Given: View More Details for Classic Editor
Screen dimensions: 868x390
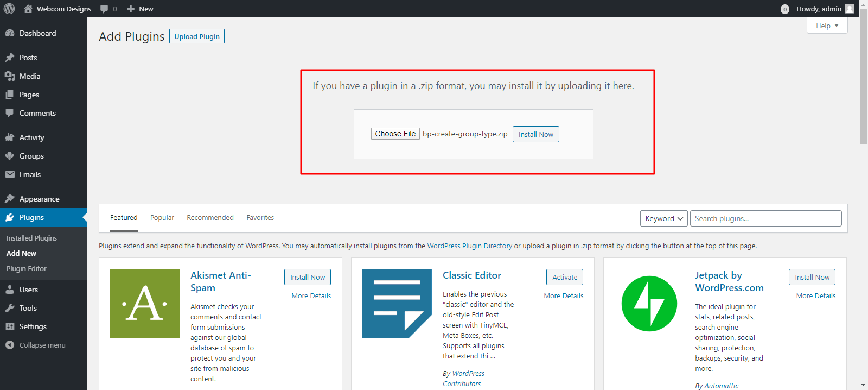Looking at the screenshot, I should click(x=564, y=296).
